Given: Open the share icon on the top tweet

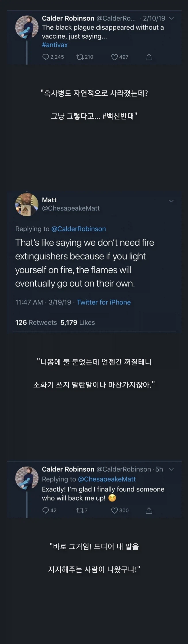Looking at the screenshot, I should [149, 57].
